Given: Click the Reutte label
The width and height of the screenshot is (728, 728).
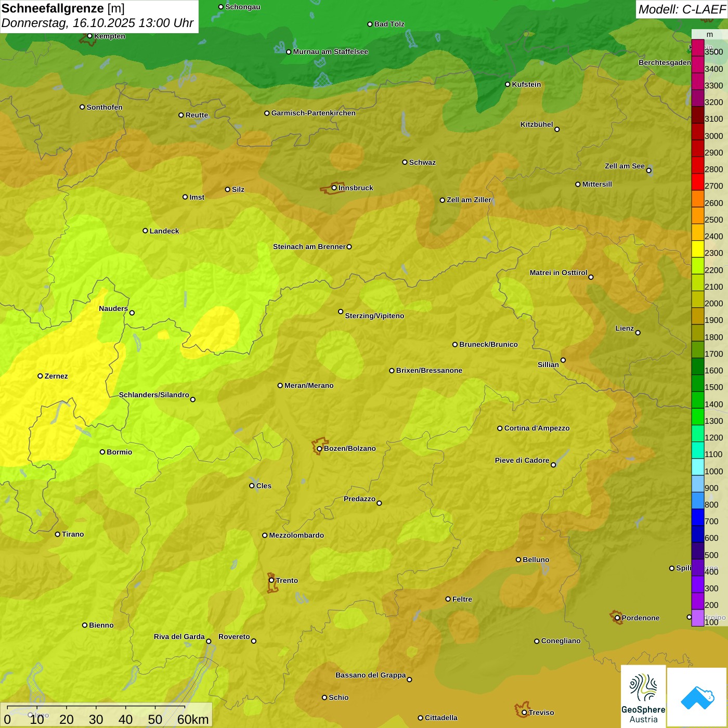Looking at the screenshot, I should tap(197, 115).
